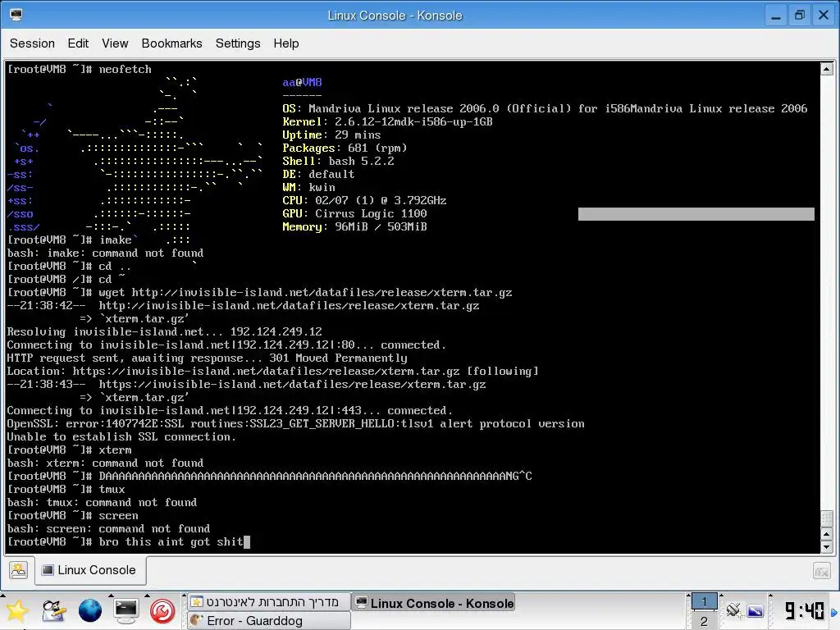Click the 'Resolving invisible-island.net' line
840x630 pixels.
(164, 331)
